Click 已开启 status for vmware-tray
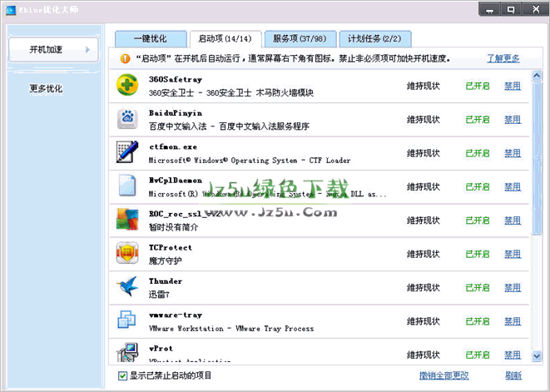The width and height of the screenshot is (550, 392). coord(478,321)
